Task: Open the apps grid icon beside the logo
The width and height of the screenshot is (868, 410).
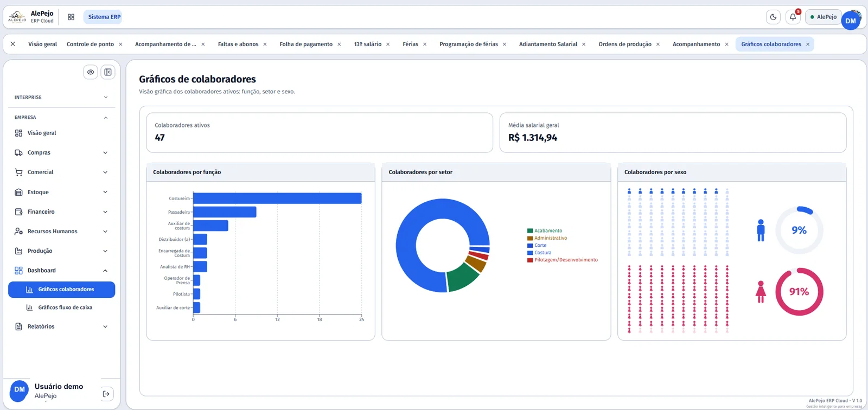Action: tap(71, 17)
